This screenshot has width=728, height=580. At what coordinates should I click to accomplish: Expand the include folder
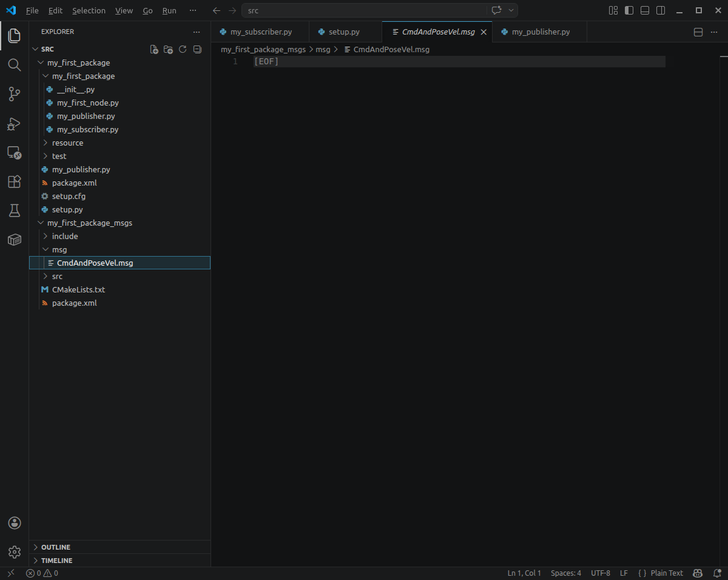tap(120, 236)
